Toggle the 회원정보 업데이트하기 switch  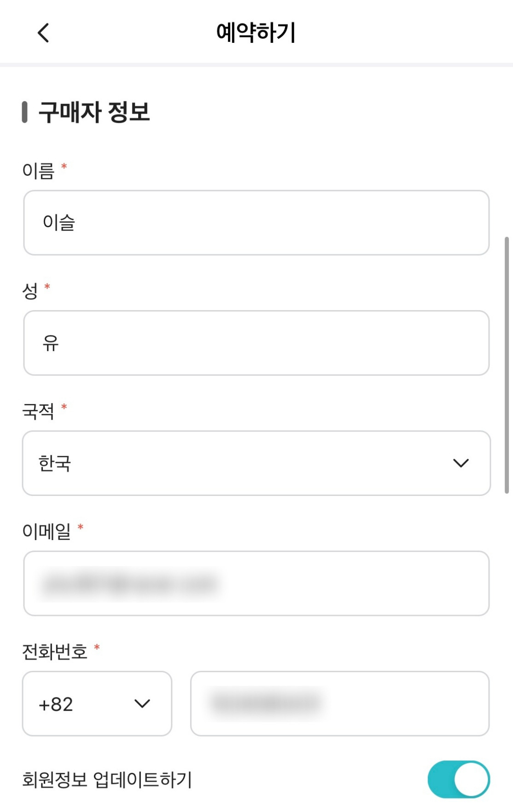click(x=458, y=779)
